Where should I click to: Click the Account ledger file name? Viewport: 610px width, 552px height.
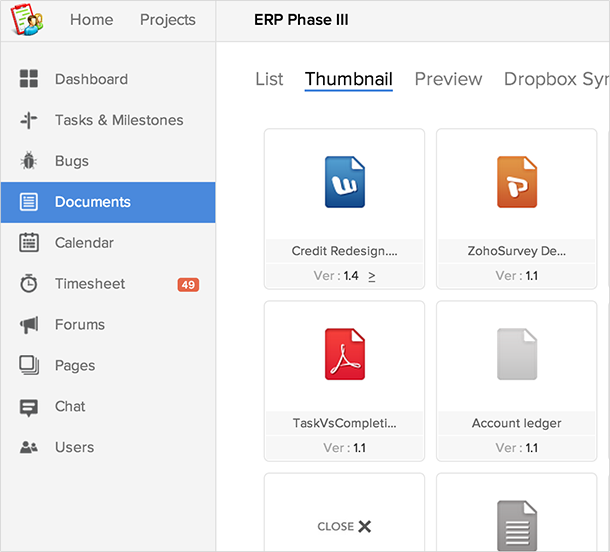tap(517, 423)
